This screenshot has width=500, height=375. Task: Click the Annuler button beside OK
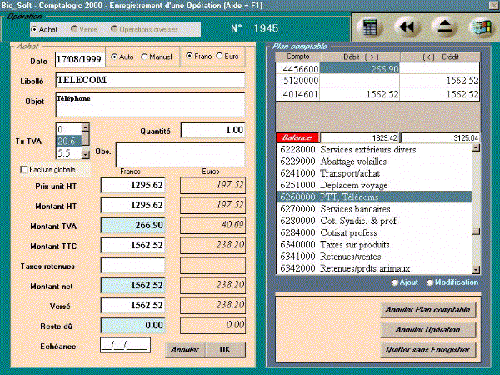(x=185, y=350)
